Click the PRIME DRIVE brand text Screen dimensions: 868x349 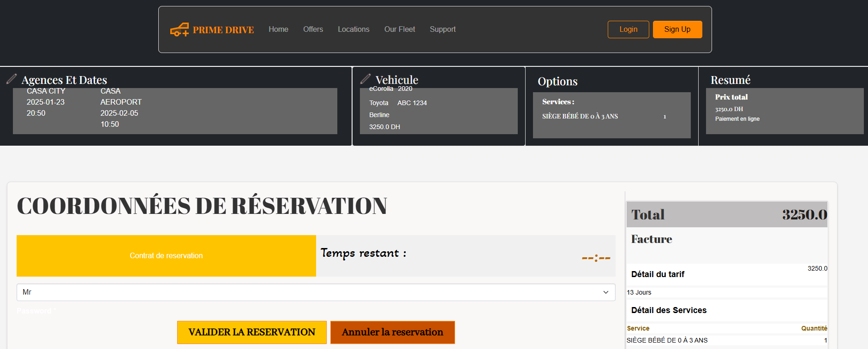point(223,30)
